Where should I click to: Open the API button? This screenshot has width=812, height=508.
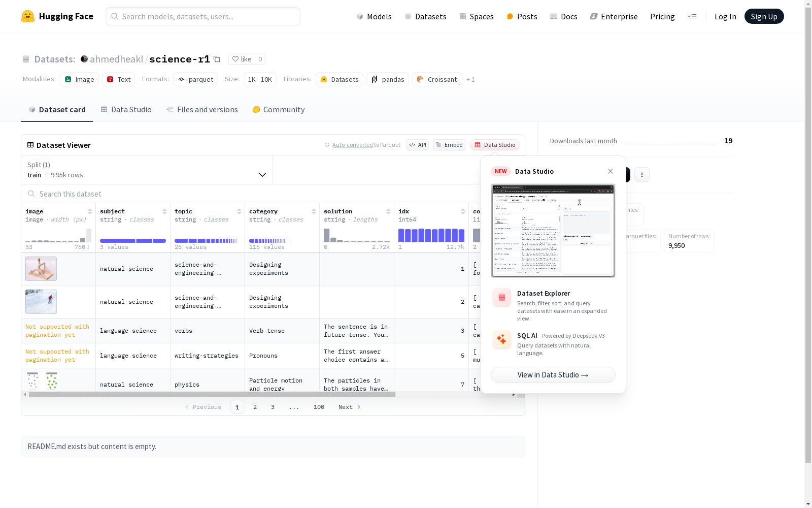click(418, 145)
